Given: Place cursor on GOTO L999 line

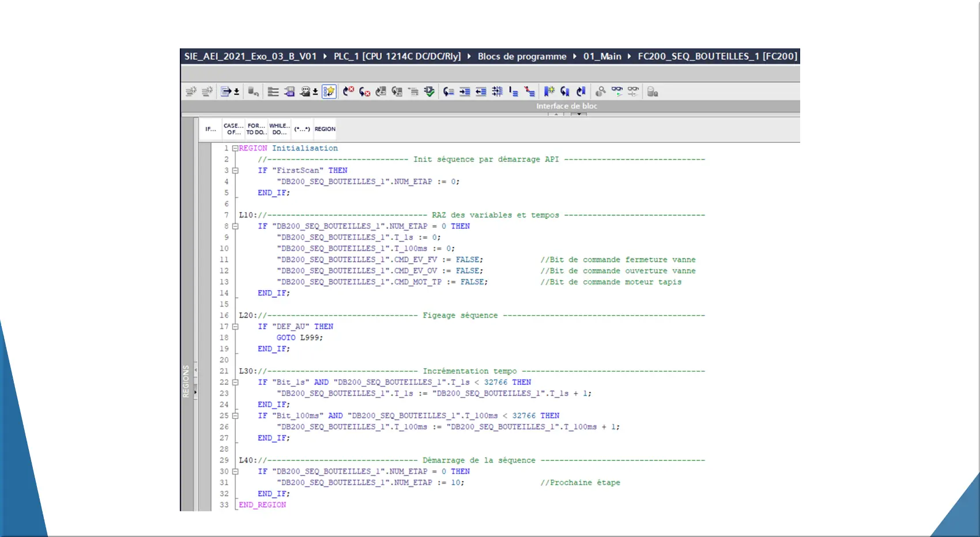Looking at the screenshot, I should click(x=300, y=338).
